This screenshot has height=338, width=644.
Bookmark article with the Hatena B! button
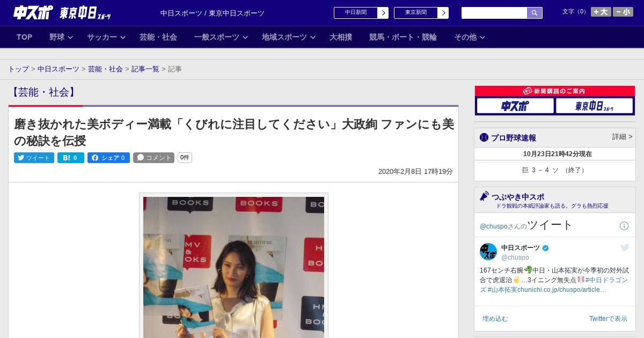pyautogui.click(x=71, y=158)
